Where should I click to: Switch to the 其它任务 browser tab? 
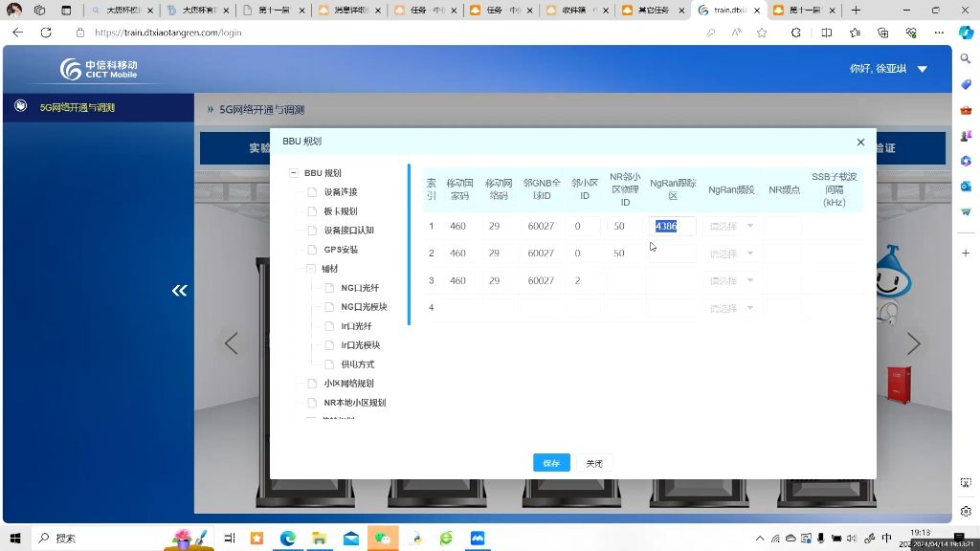pos(652,10)
